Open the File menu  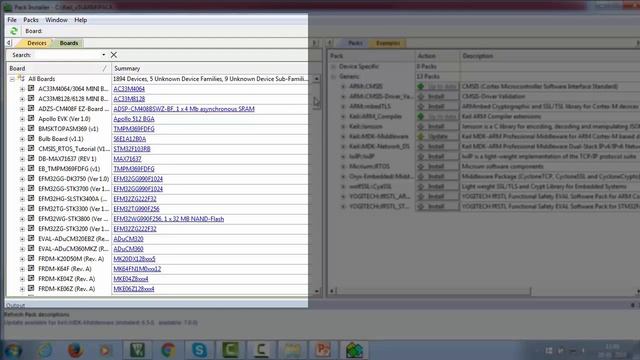pyautogui.click(x=12, y=20)
